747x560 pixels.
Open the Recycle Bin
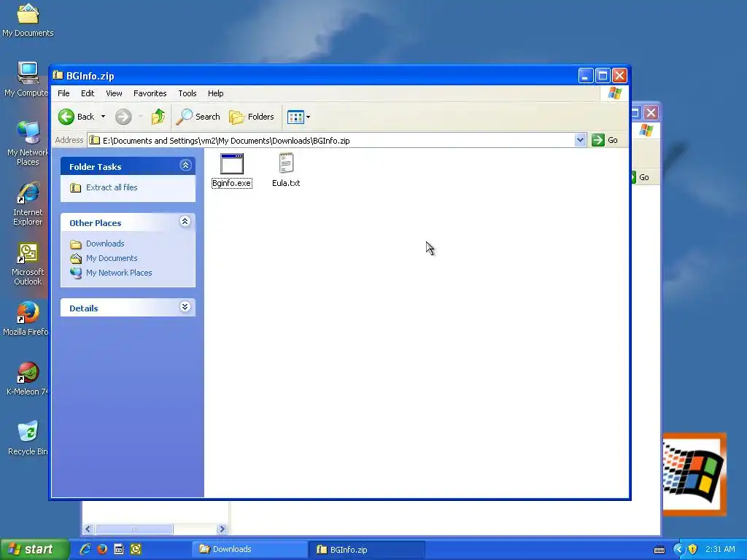[x=28, y=438]
